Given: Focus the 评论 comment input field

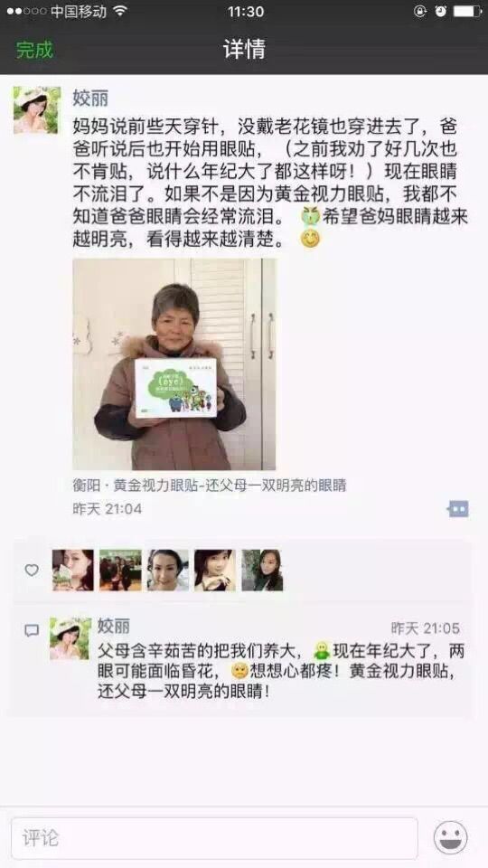Looking at the screenshot, I should click(x=215, y=838).
